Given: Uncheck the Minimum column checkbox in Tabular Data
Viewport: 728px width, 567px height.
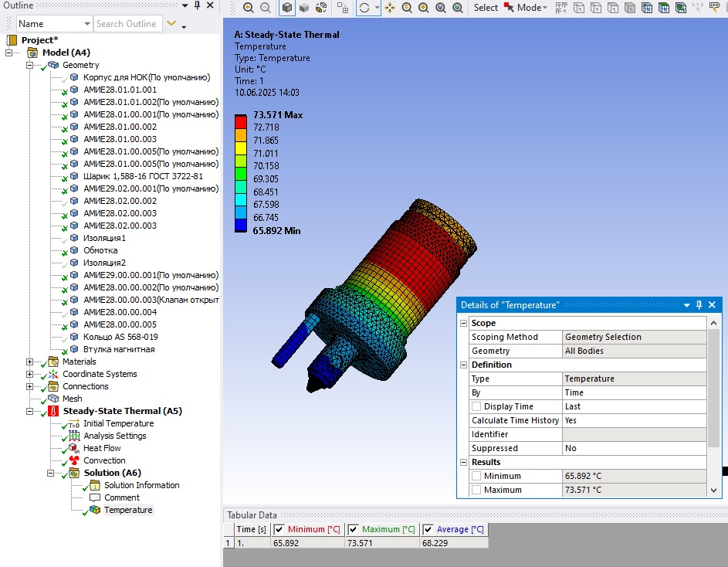Looking at the screenshot, I should (x=279, y=529).
